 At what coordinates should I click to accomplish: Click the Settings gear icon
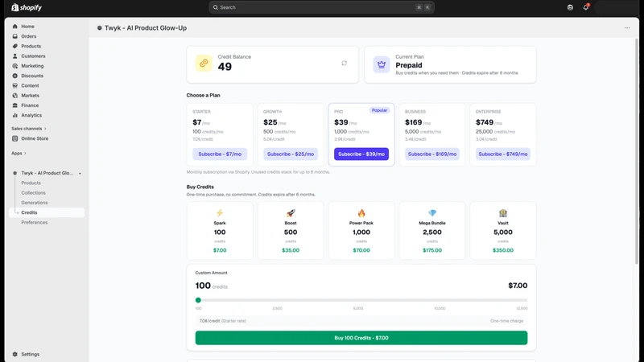pos(15,354)
